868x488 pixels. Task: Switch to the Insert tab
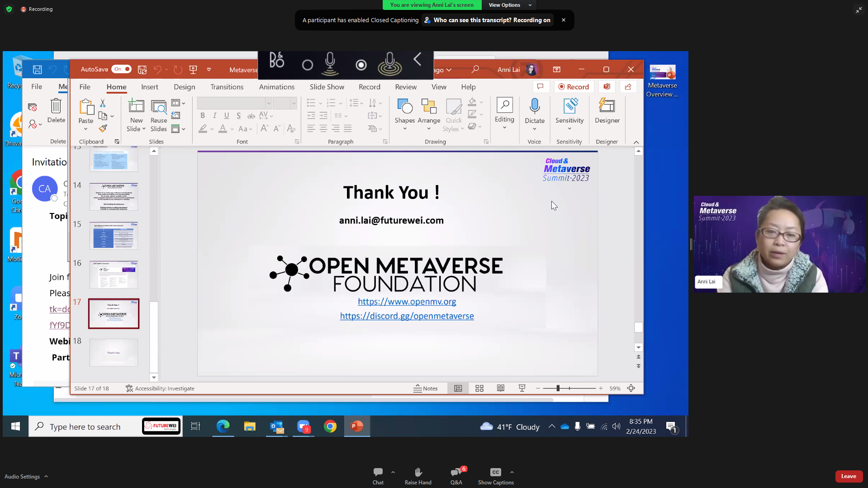(x=149, y=87)
